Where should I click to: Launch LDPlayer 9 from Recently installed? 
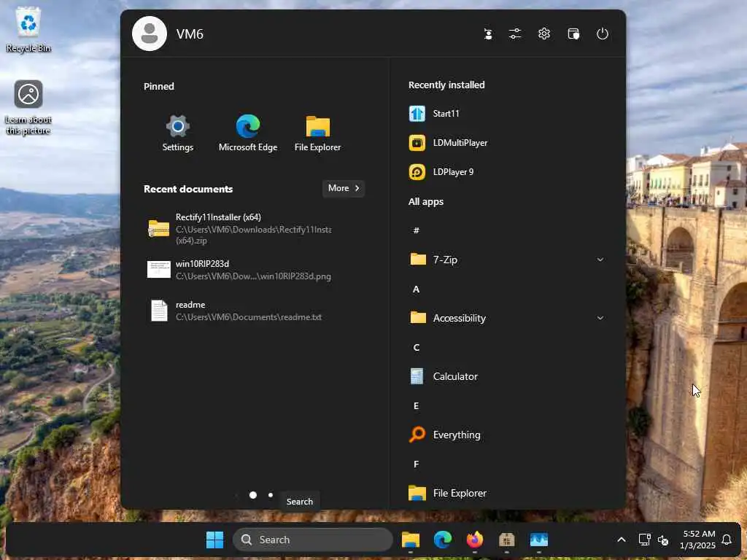click(x=441, y=172)
